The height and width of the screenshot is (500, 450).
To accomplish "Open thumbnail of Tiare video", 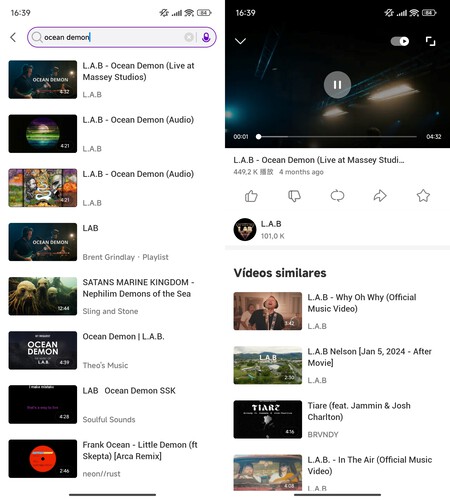I will pyautogui.click(x=268, y=419).
